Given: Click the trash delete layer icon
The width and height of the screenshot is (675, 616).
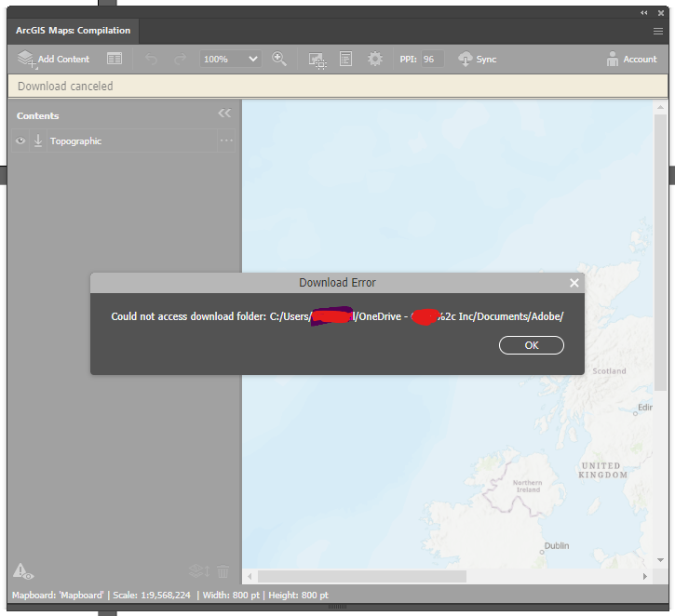Looking at the screenshot, I should point(223,571).
